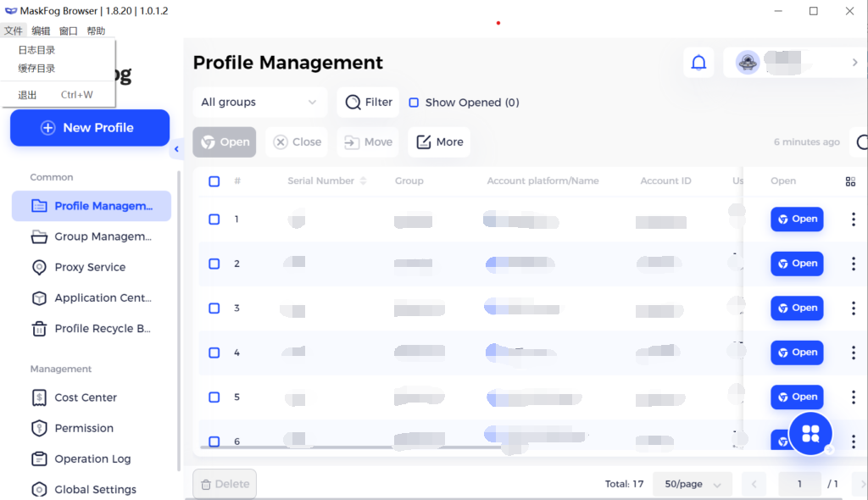This screenshot has width=868, height=500.
Task: Select the checkbox for row 5
Action: click(x=214, y=397)
